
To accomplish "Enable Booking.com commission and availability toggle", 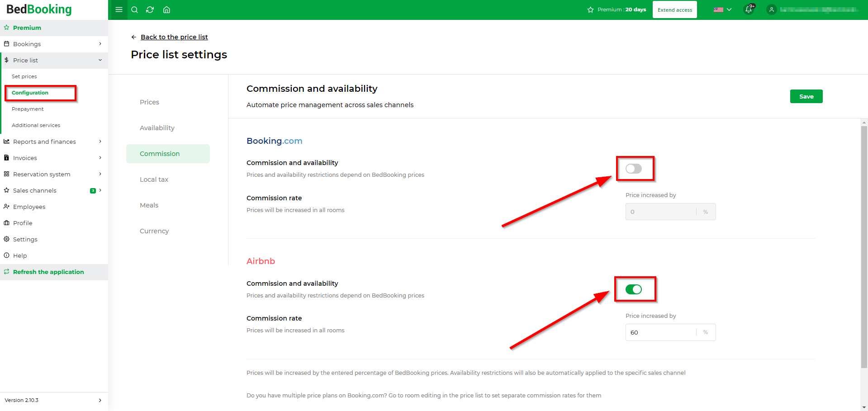I will tap(634, 169).
